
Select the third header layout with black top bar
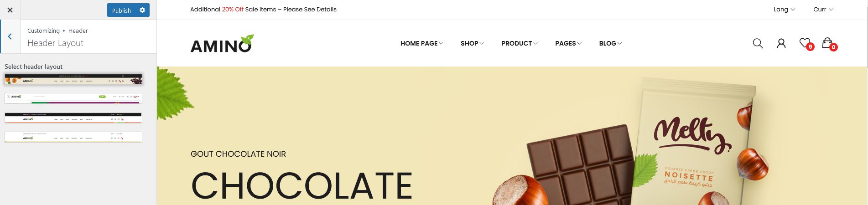tap(73, 118)
